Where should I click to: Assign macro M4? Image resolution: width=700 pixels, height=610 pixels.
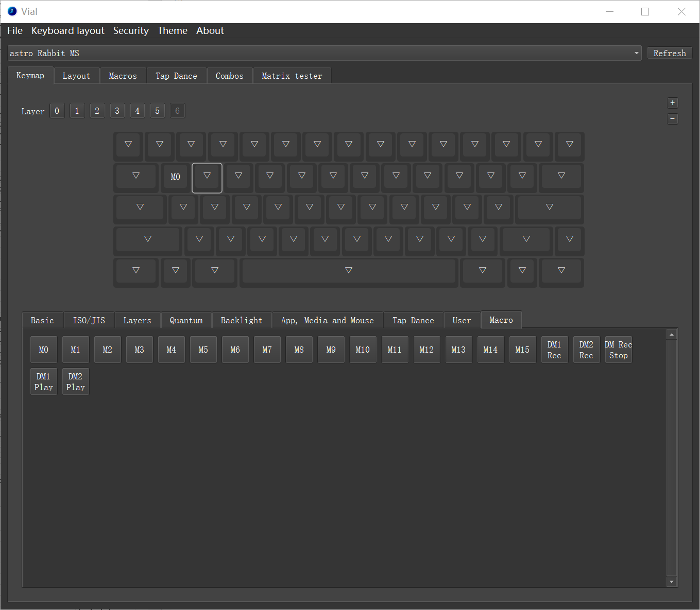(x=172, y=350)
